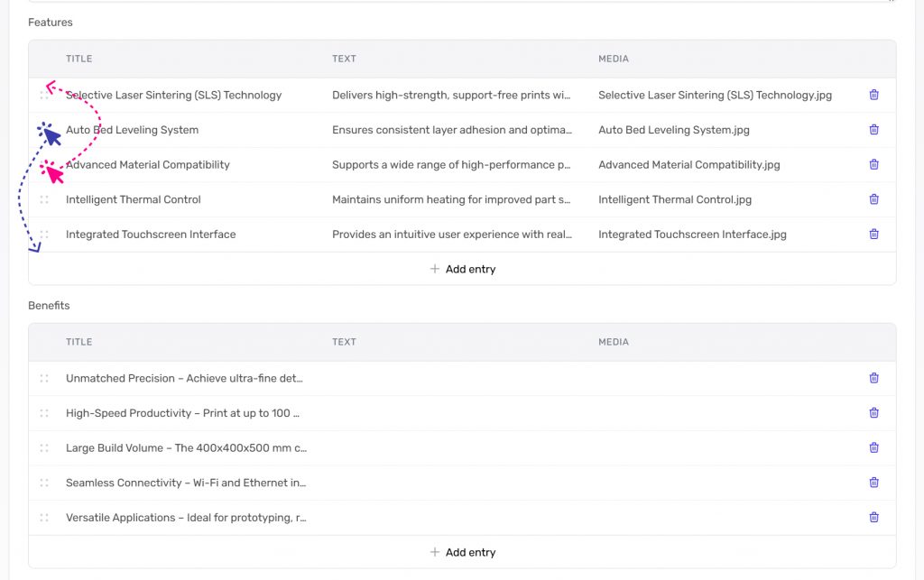Select the Seamless Connectivity benefit title

tap(186, 483)
